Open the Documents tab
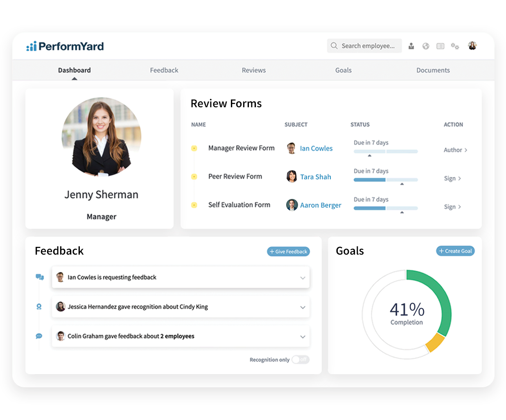 (433, 70)
